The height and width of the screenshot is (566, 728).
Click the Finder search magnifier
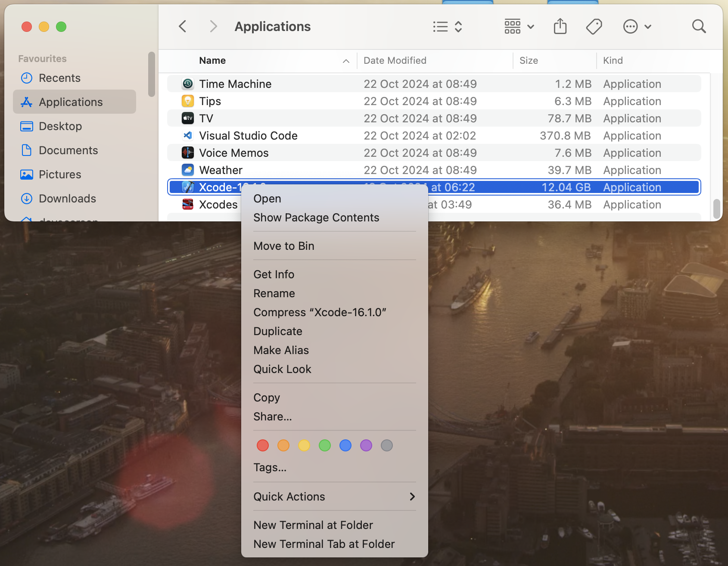pyautogui.click(x=699, y=27)
